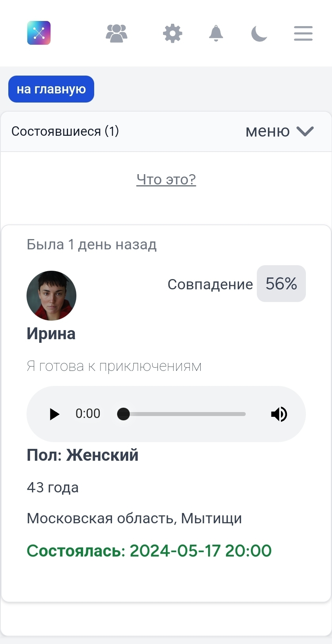The image size is (332, 644).
Task: Mute the audio with the speaker icon
Action: click(x=279, y=414)
